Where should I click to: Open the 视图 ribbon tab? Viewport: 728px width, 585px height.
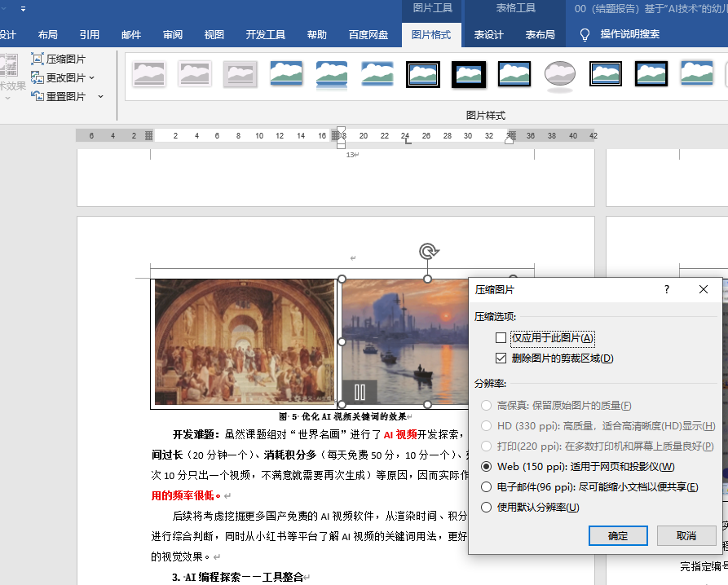pyautogui.click(x=214, y=35)
